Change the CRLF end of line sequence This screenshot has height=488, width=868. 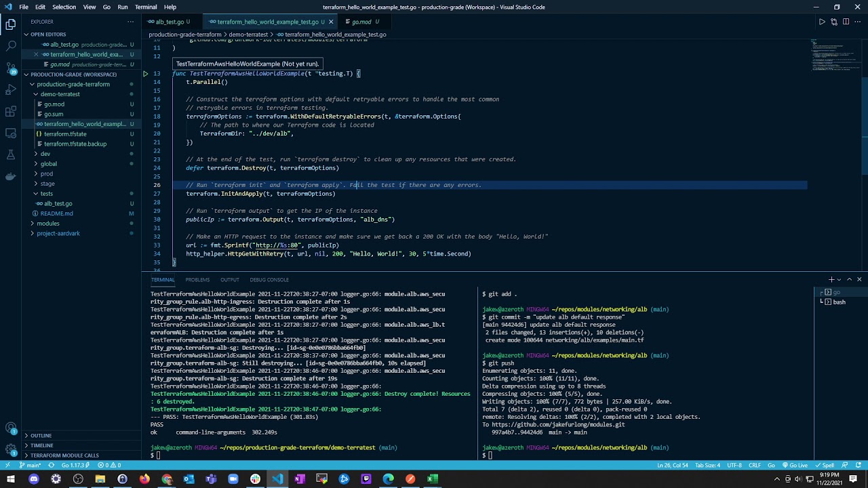coord(754,466)
